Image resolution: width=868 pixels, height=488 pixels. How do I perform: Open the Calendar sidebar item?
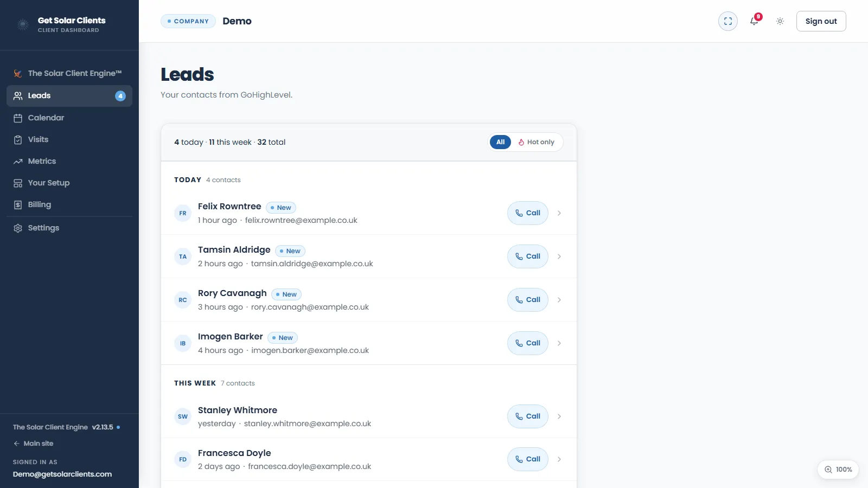(69, 118)
